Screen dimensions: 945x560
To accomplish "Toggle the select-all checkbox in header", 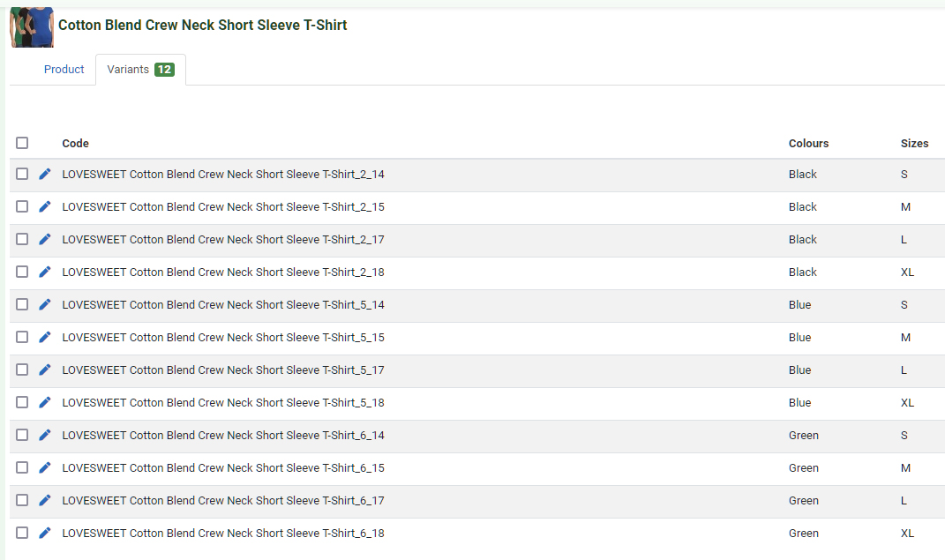I will (x=22, y=143).
